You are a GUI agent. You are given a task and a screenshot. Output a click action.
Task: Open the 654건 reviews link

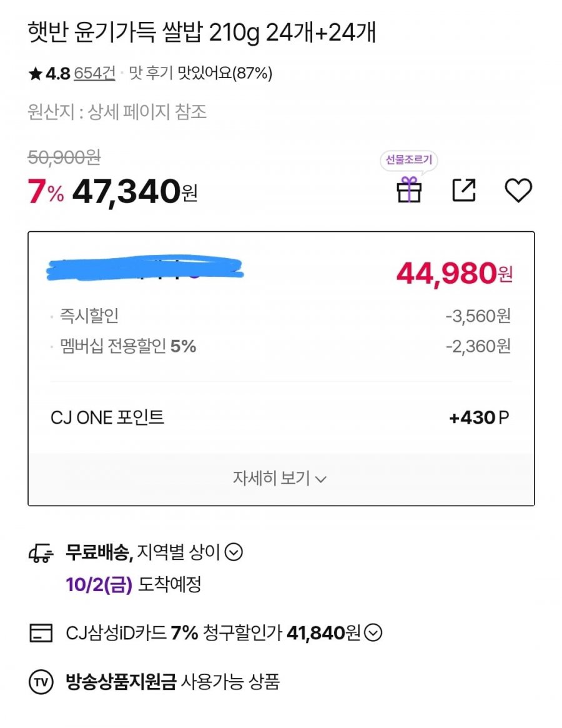[94, 73]
